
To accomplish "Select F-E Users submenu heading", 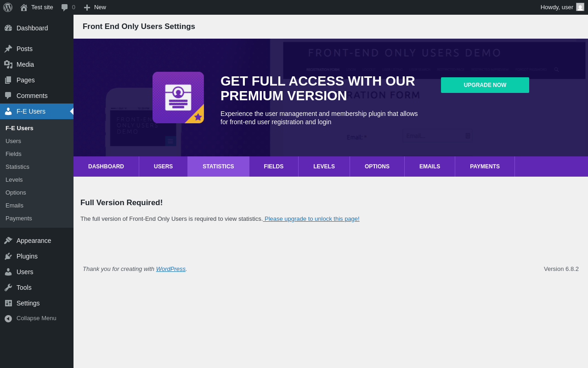I will pos(19,128).
